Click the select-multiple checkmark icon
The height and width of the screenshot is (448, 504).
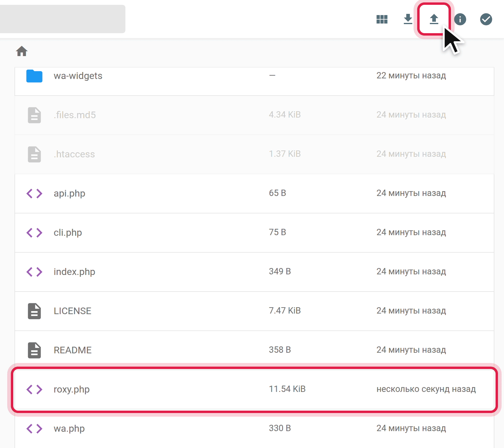coord(486,19)
